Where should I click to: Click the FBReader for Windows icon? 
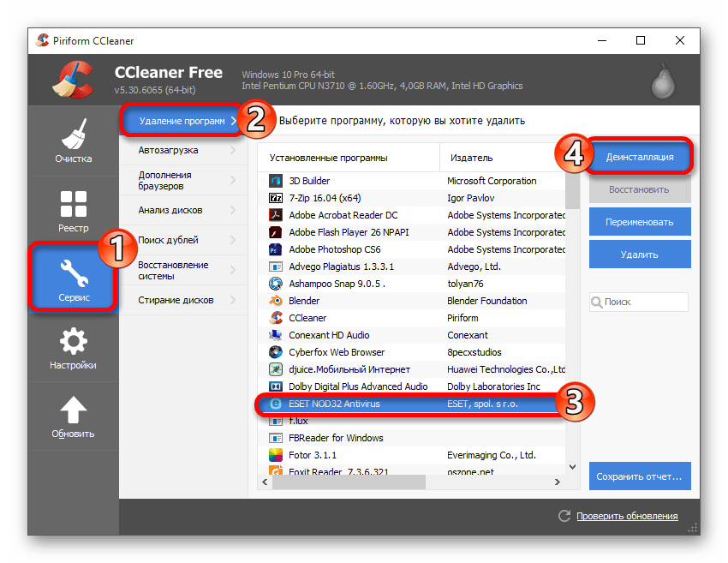point(276,438)
